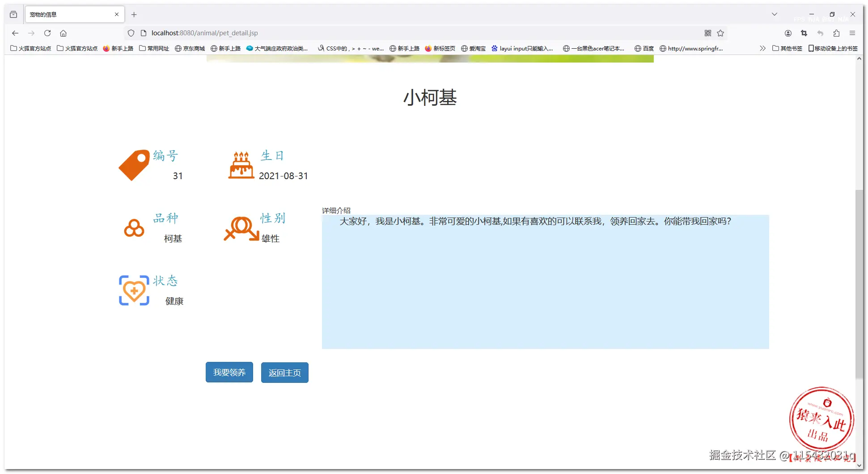Open the recent tabs view button
This screenshot has width=868, height=474.
click(x=13, y=15)
